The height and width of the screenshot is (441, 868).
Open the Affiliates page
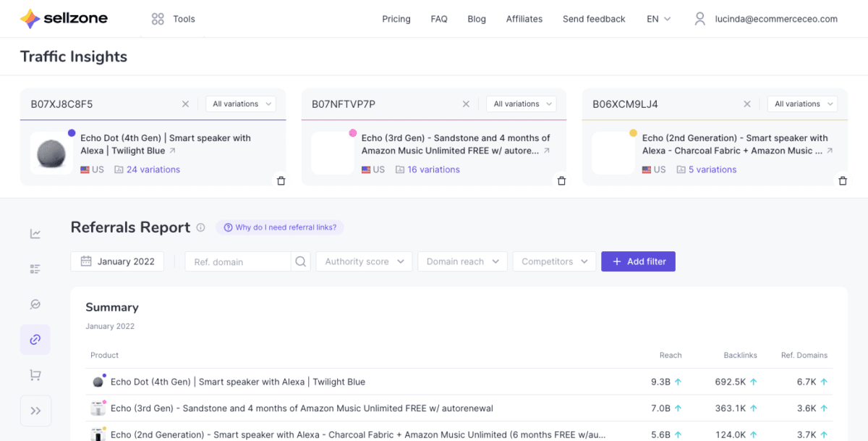524,19
